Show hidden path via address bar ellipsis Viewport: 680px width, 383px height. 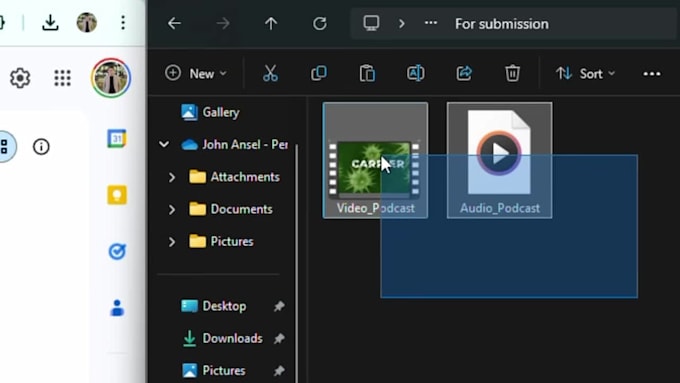(x=431, y=23)
